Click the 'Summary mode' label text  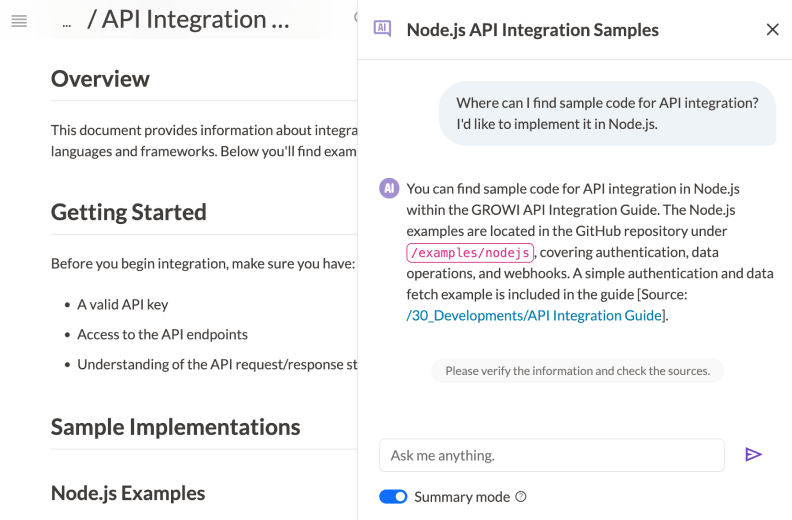[462, 497]
